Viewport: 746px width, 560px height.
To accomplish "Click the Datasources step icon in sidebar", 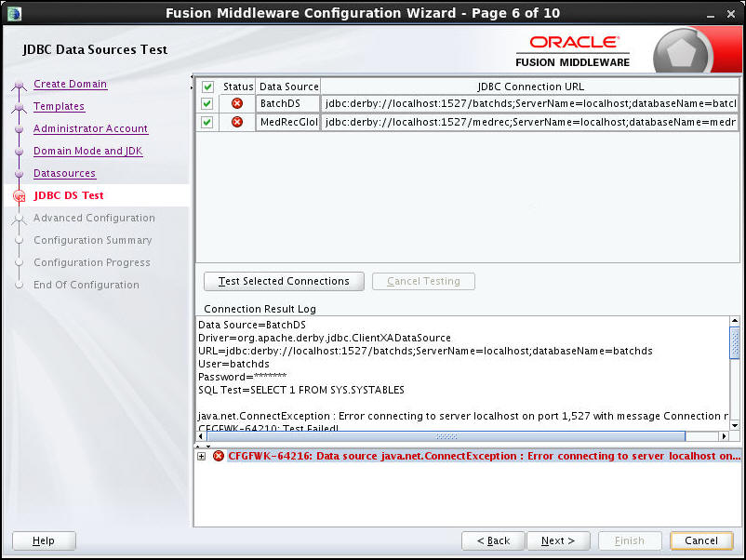I will [19, 173].
